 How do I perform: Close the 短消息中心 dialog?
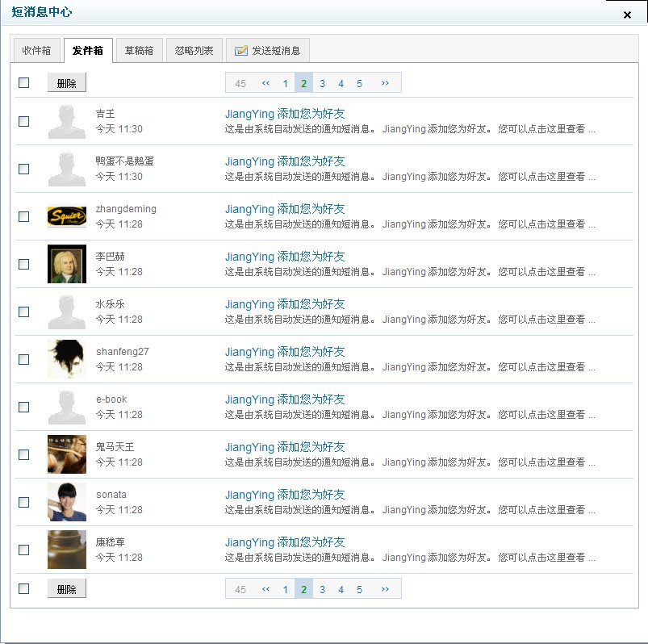(627, 15)
